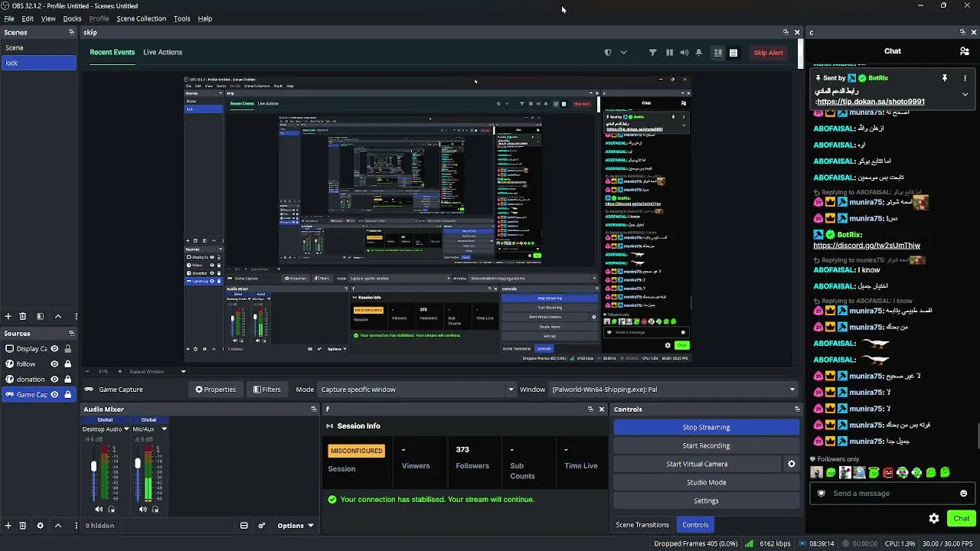Open advanced audio properties gears icon
The height and width of the screenshot is (551, 980).
(x=261, y=526)
